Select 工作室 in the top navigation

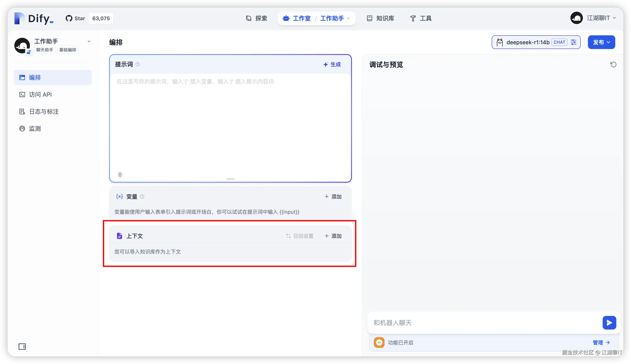tap(302, 18)
